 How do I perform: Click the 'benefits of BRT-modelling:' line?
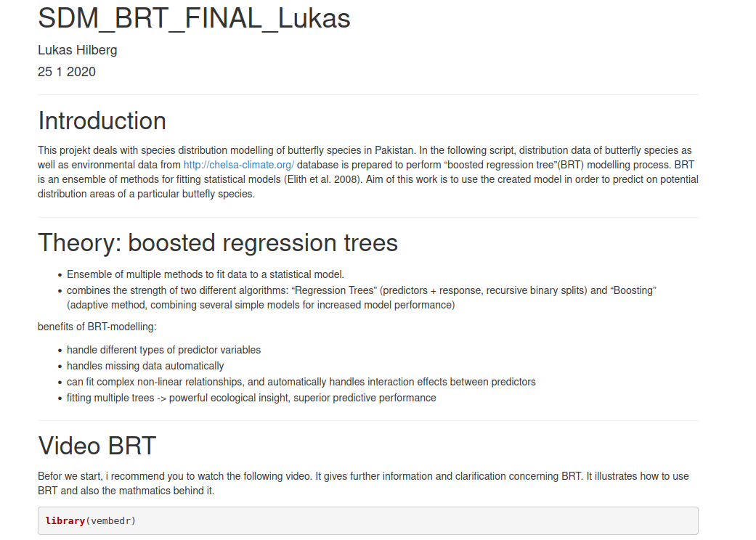98,327
